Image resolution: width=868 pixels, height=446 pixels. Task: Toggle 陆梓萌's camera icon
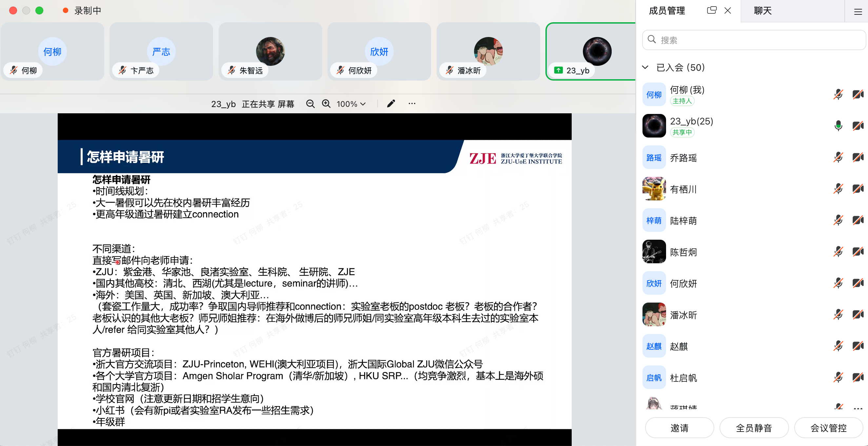click(x=858, y=220)
